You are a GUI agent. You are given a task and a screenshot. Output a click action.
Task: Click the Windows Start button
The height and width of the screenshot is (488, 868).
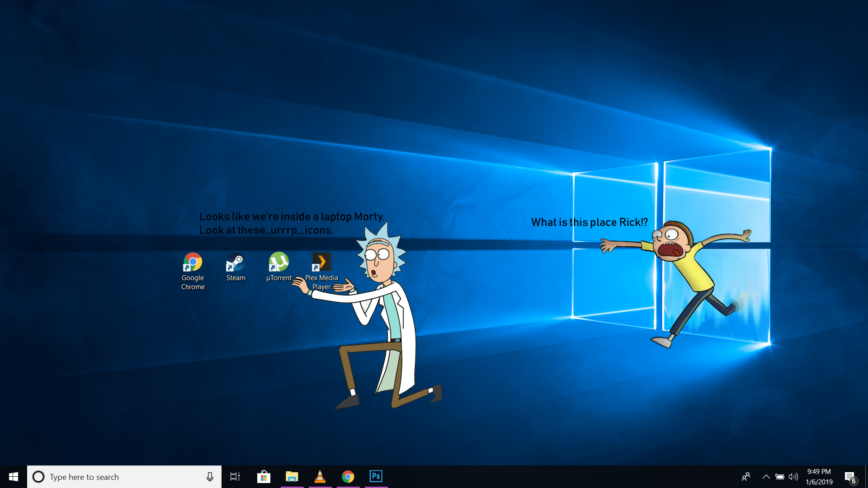pos(14,477)
